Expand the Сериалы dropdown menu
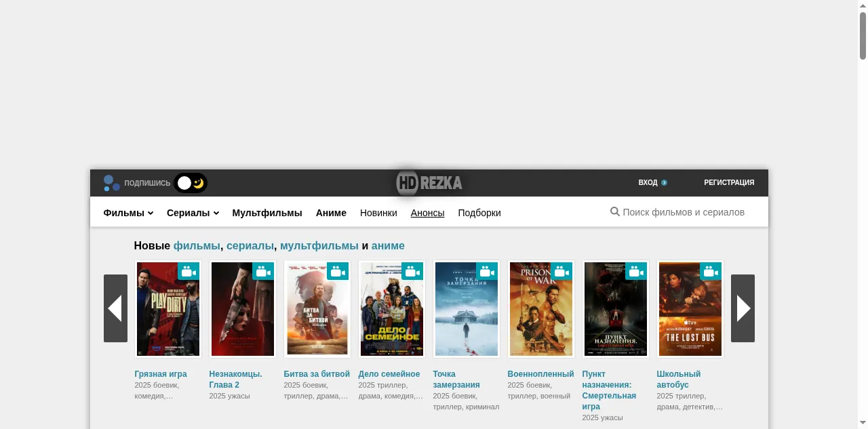The height and width of the screenshot is (429, 868). pyautogui.click(x=193, y=213)
